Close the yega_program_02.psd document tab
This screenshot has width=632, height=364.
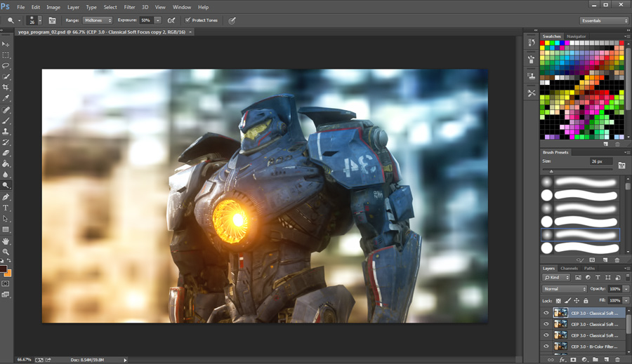click(x=190, y=32)
